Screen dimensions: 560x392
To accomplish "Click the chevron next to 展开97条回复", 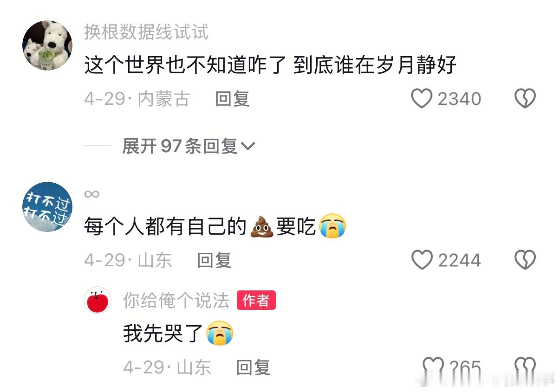I will (248, 147).
